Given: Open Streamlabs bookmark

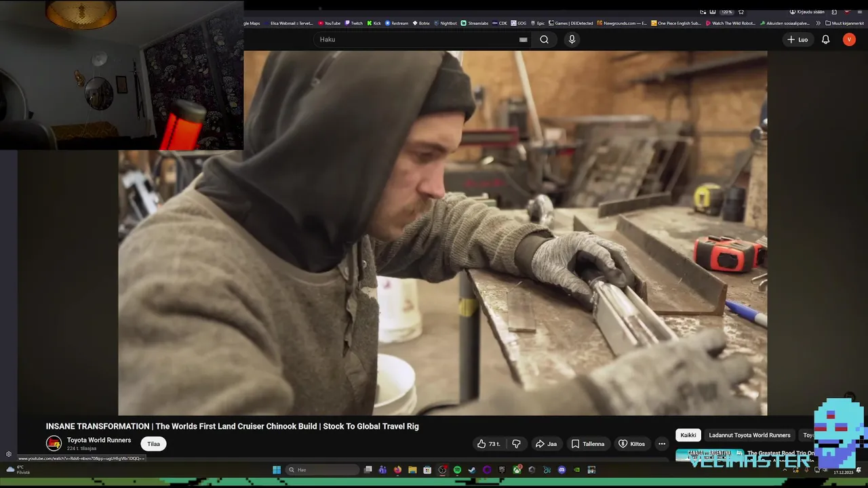Looking at the screenshot, I should point(475,23).
